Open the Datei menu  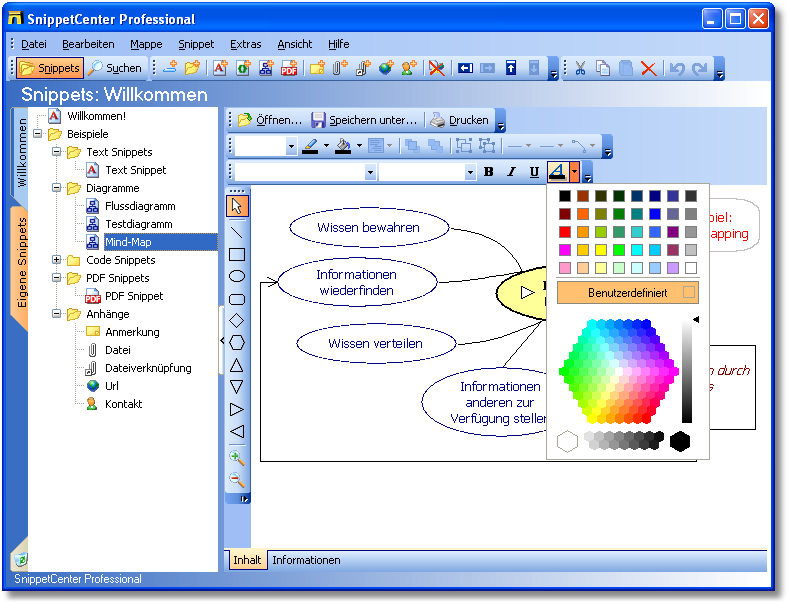(34, 44)
